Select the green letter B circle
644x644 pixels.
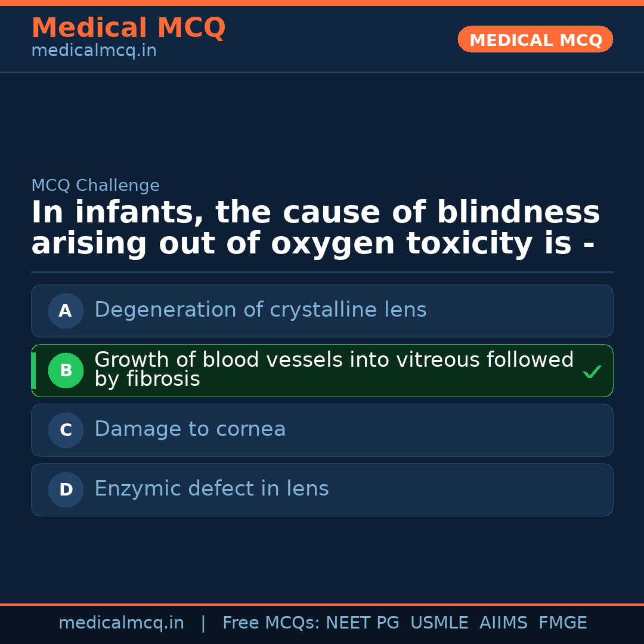coord(66,370)
